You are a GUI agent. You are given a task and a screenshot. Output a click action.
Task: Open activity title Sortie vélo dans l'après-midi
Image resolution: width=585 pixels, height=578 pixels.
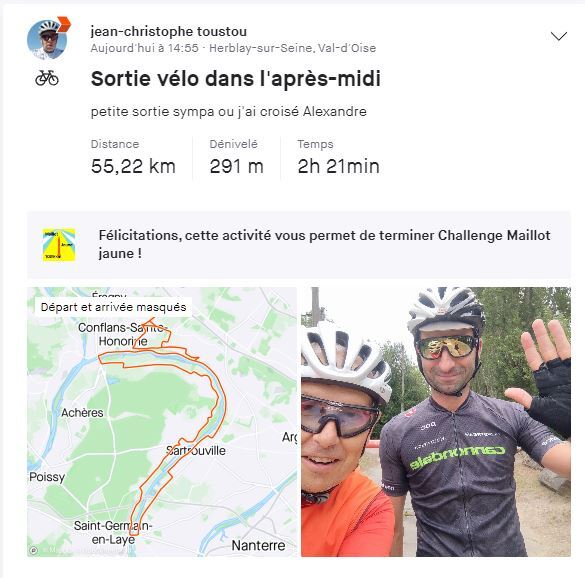coord(236,79)
